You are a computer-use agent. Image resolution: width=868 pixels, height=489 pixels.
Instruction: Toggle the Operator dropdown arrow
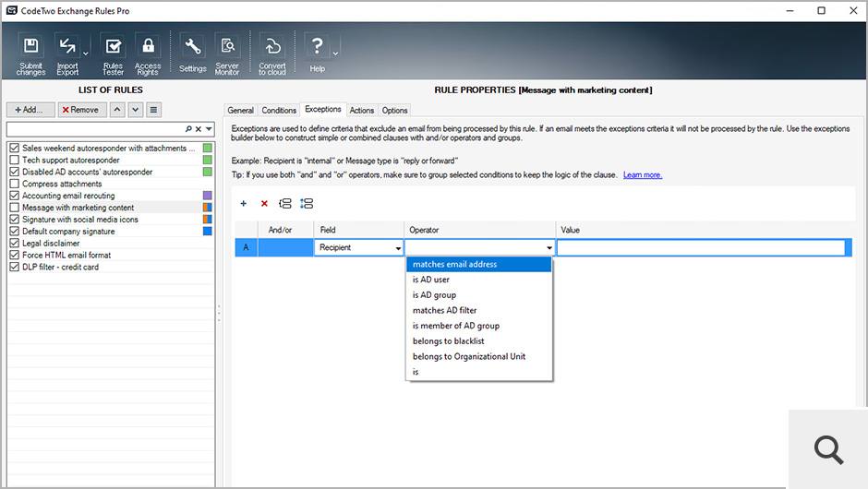pyautogui.click(x=549, y=248)
